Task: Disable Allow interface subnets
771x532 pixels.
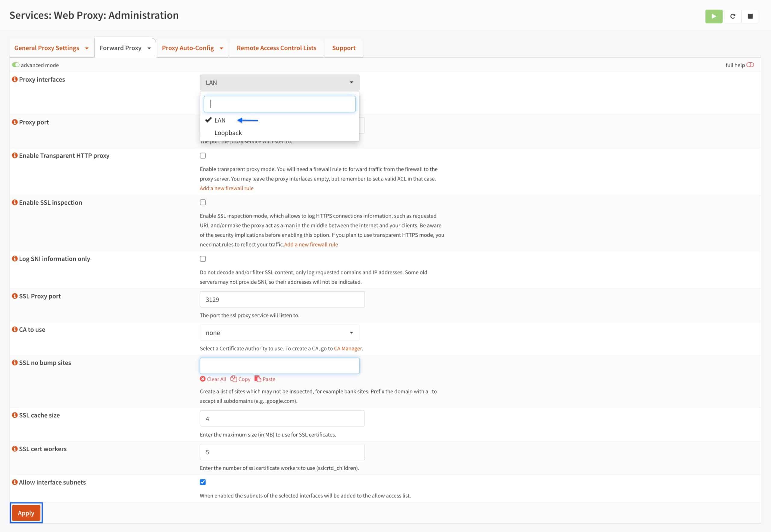Action: click(203, 482)
